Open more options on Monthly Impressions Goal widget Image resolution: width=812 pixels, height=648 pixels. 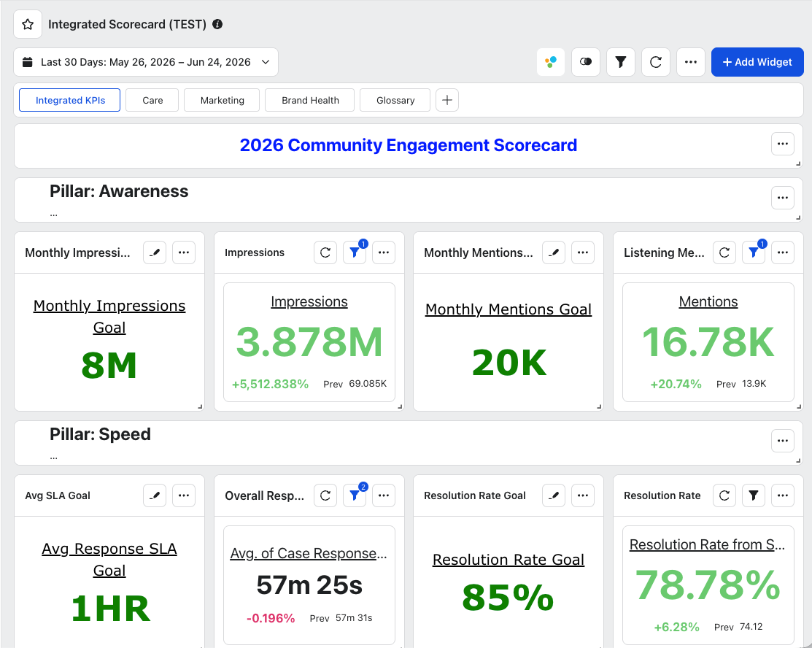184,252
